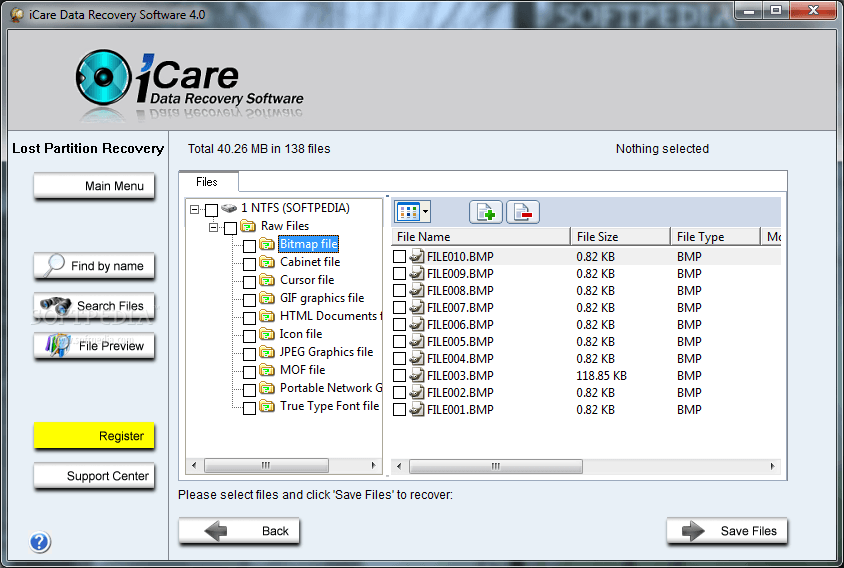Open the Support Center
The width and height of the screenshot is (844, 568).
(x=94, y=476)
